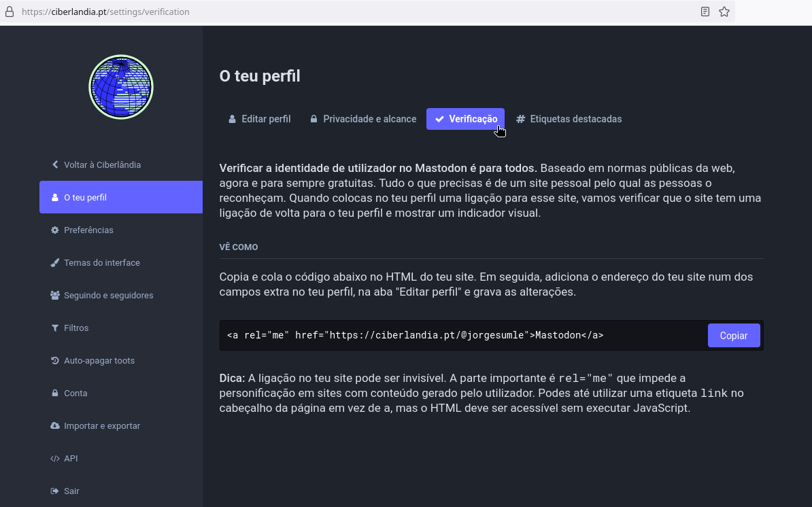
Task: Switch to Editar perfil tab
Action: [x=259, y=119]
